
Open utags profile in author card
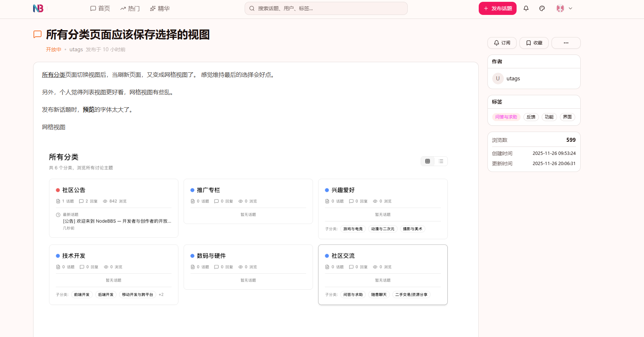pos(513,79)
